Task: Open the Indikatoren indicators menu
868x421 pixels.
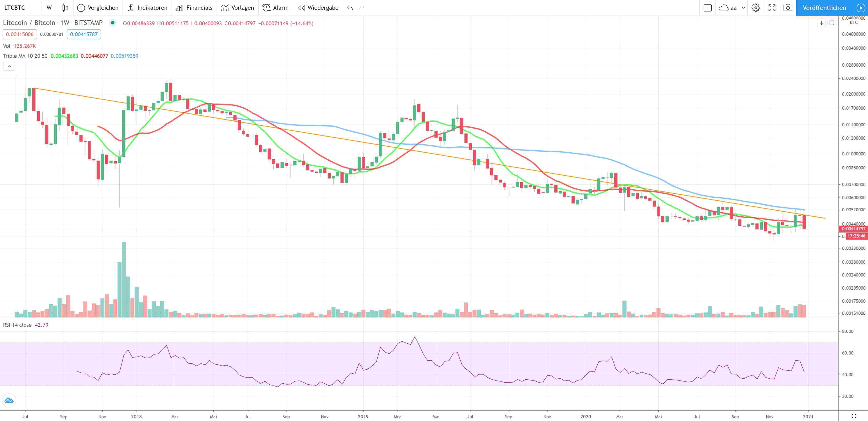Action: [x=148, y=8]
